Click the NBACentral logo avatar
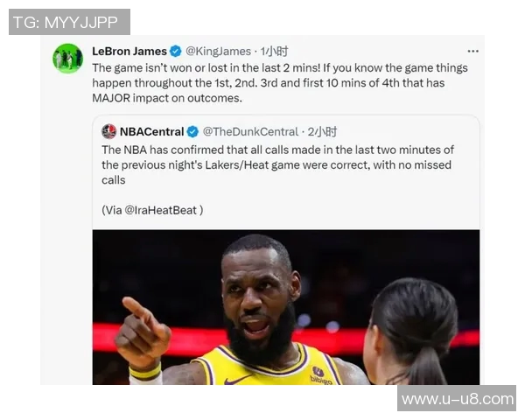Image resolution: width=525 pixels, height=420 pixels. point(108,131)
